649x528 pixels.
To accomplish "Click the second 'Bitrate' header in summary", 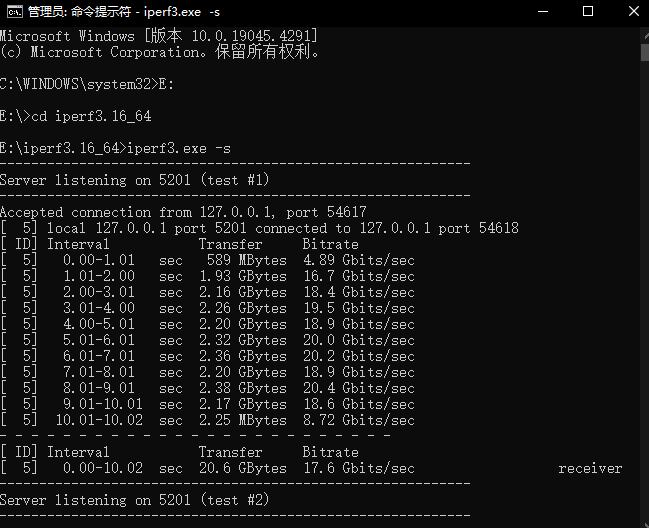I will point(330,452).
